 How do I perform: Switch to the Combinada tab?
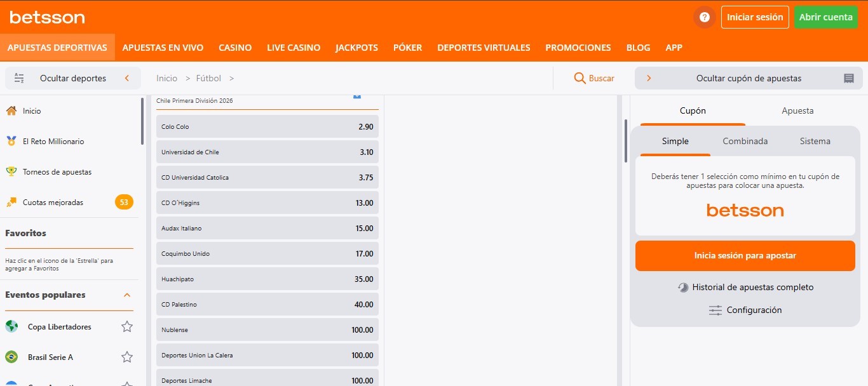coord(745,141)
